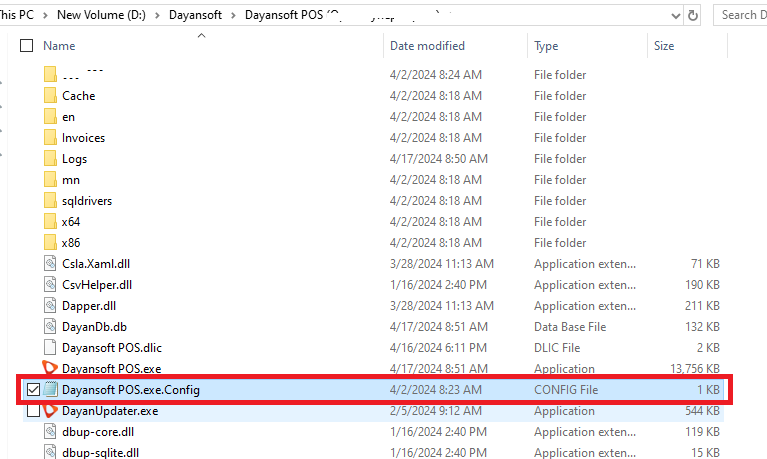Click the 13,756 KB size value
The width and height of the screenshot is (767, 459).
[695, 368]
